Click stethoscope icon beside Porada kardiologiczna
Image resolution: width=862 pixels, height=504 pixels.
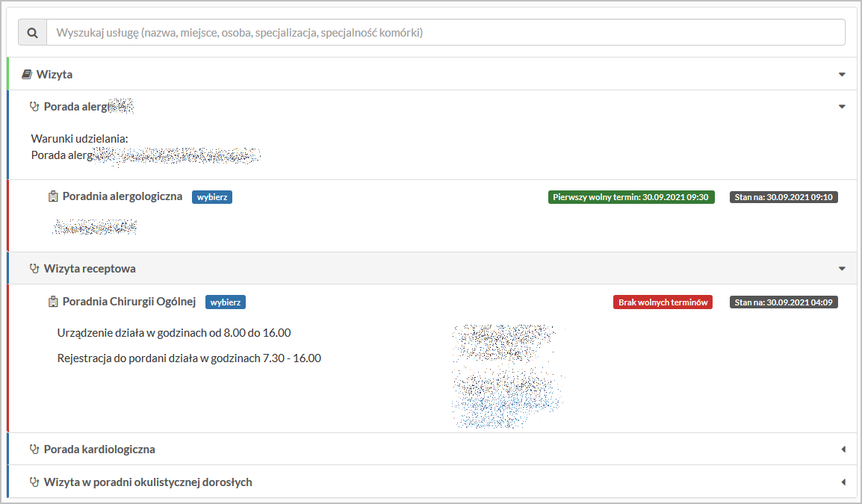pos(34,449)
